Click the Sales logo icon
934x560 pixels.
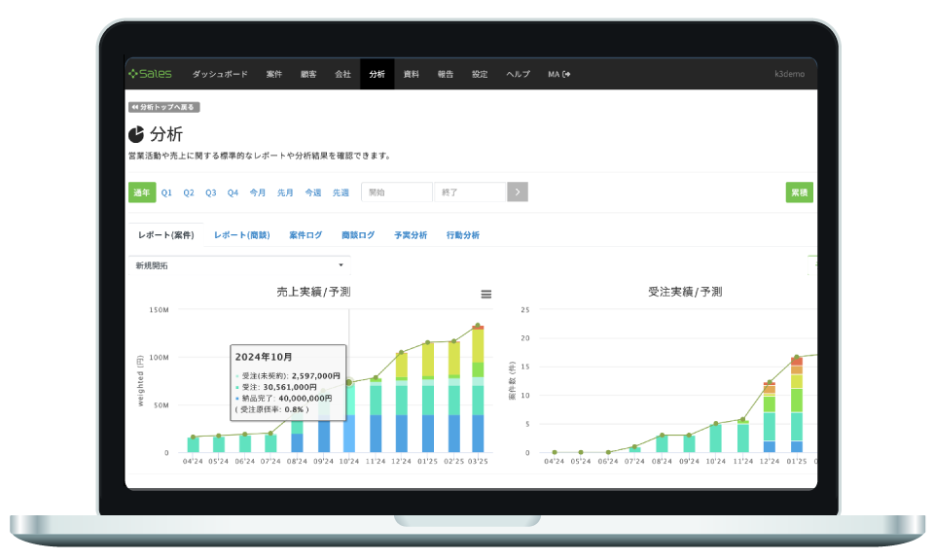click(133, 74)
